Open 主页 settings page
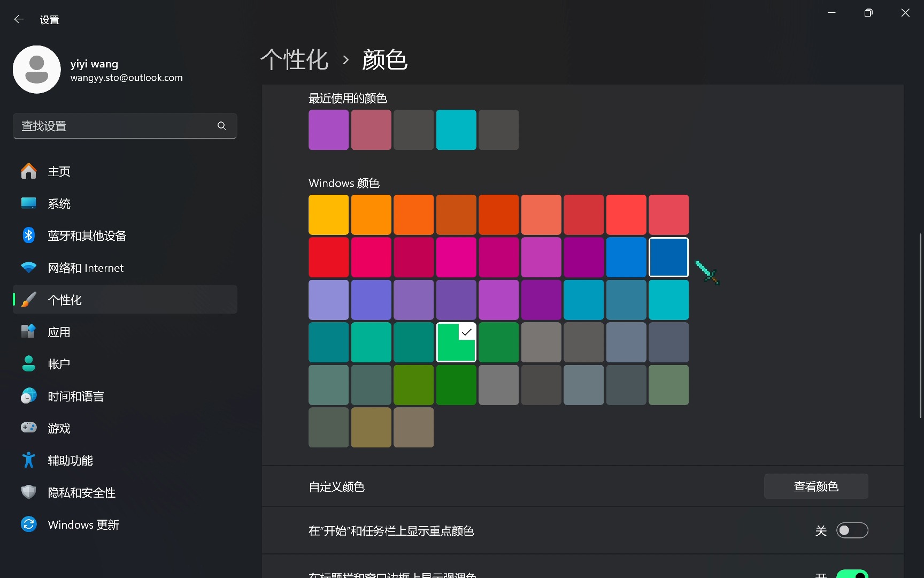Viewport: 924px width, 578px height. point(125,171)
